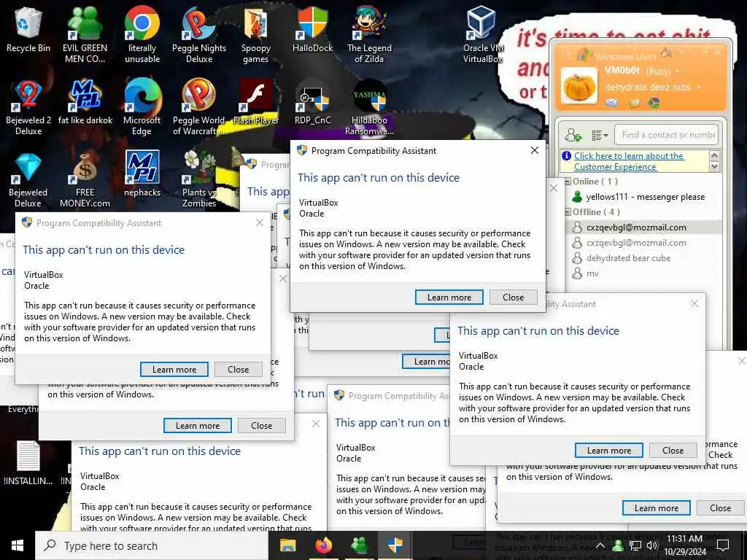This screenshot has height=560, width=747.
Task: Click the up arrow of the Messenger notice scrollbar
Action: pos(714,155)
